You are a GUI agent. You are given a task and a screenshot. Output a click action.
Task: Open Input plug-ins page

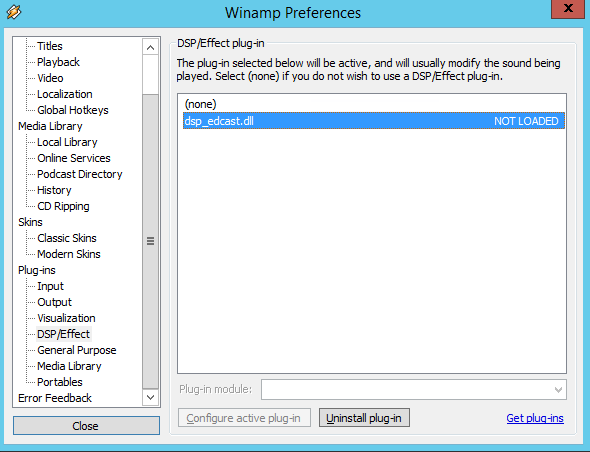point(50,286)
